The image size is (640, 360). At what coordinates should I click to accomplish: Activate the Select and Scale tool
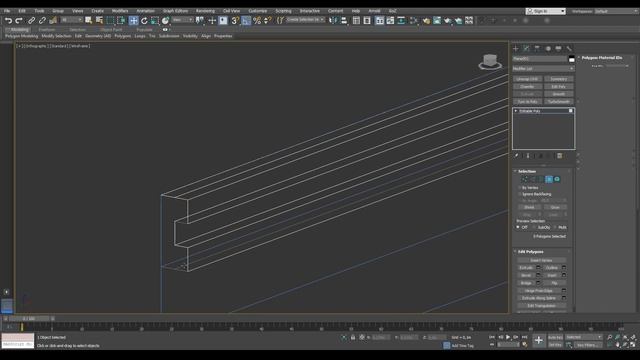coord(155,20)
